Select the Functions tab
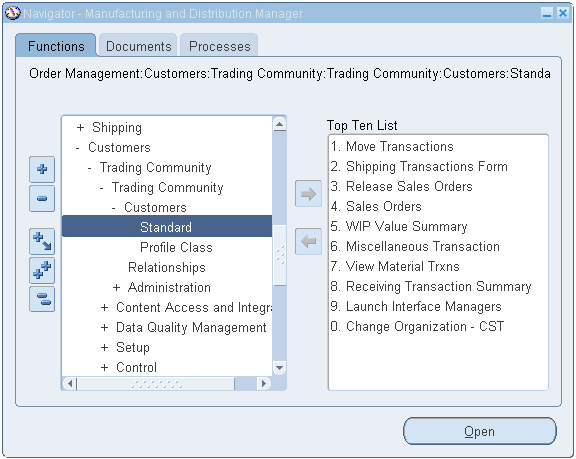Screen dimensions: 576x459 pos(56,46)
